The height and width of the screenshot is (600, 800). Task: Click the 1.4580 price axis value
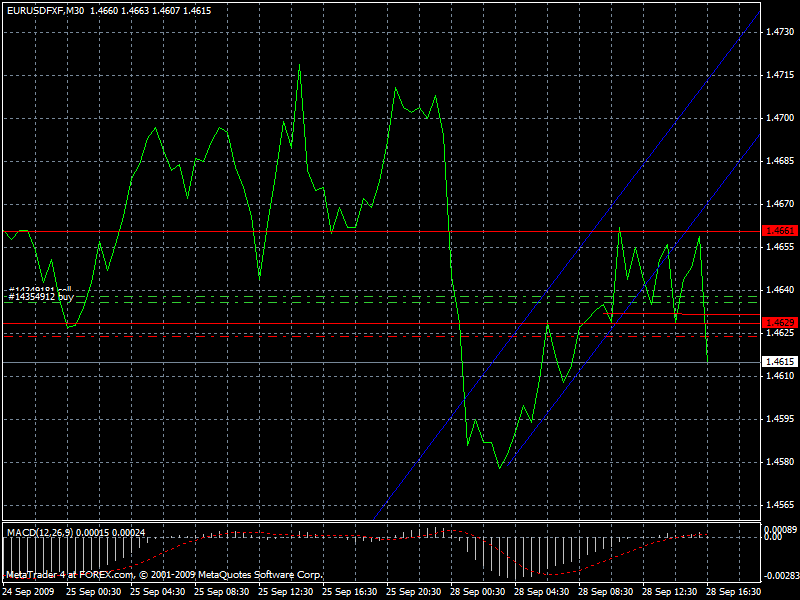click(x=780, y=462)
